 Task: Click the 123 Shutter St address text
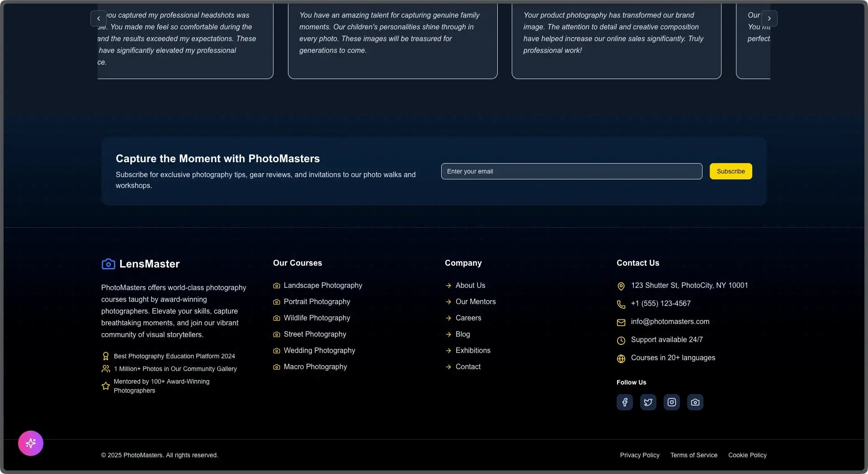pos(689,286)
